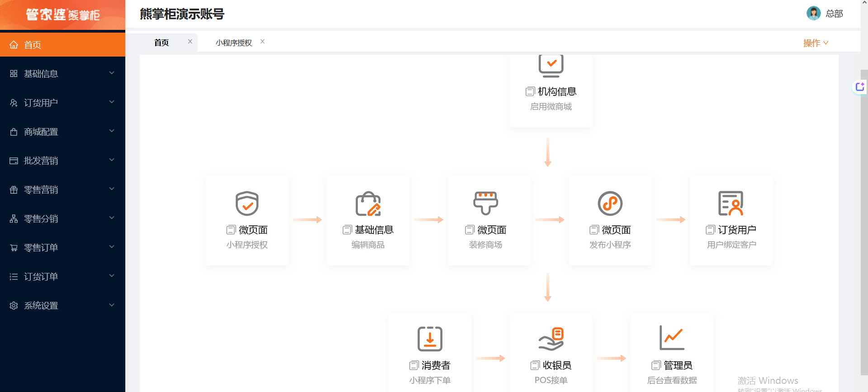868x392 pixels.
Task: Click the 管家婆熊掌柜 logo
Action: [x=62, y=15]
